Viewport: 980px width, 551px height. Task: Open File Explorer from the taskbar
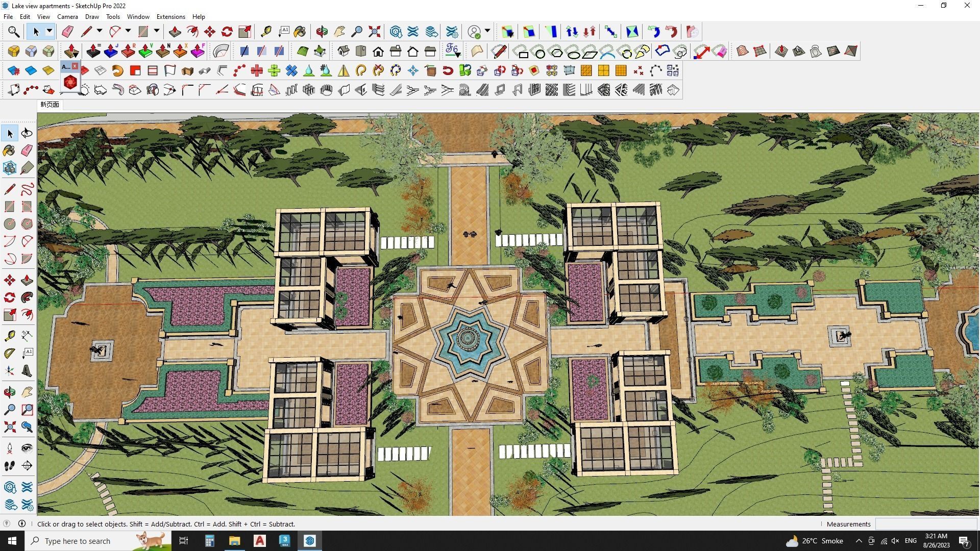234,541
